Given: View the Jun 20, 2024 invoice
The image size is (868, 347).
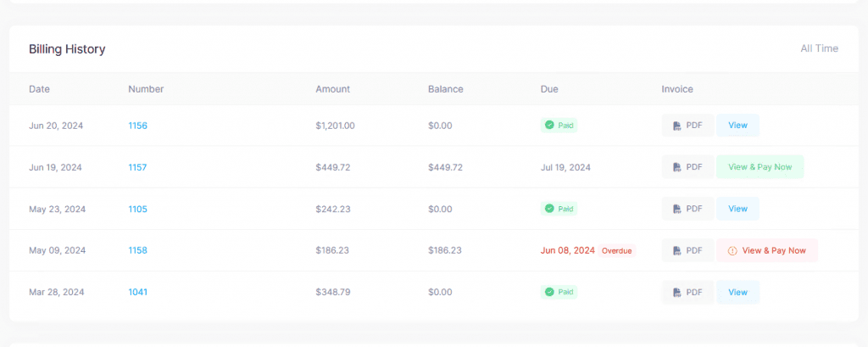Looking at the screenshot, I should [x=737, y=126].
